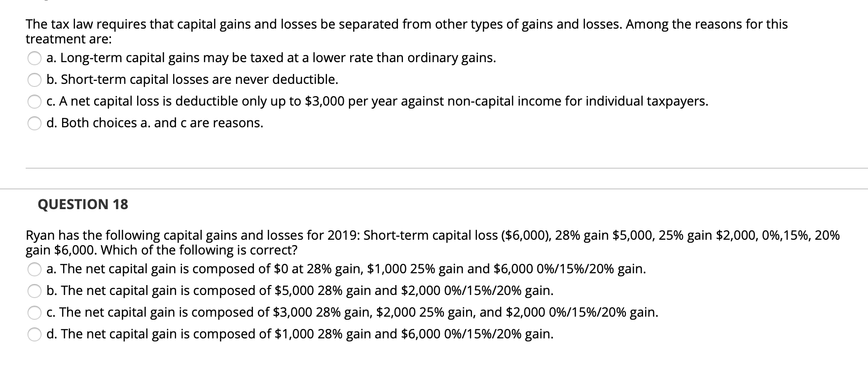Image resolution: width=868 pixels, height=366 pixels.
Task: Select option b stating short-term losses never deductible
Action: tap(35, 80)
